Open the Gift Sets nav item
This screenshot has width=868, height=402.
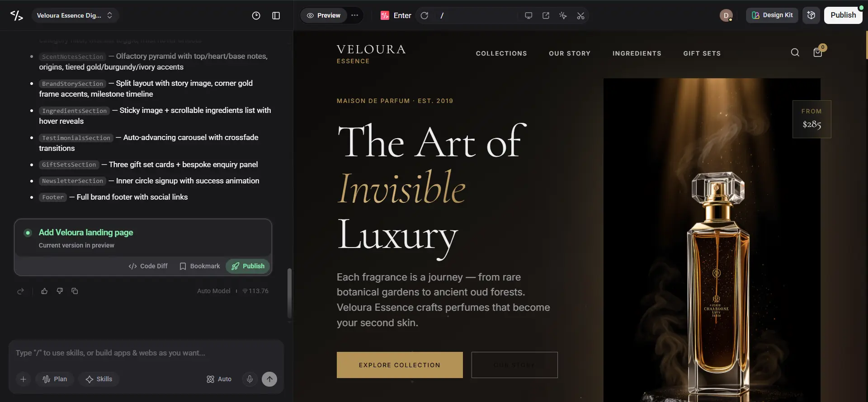coord(702,53)
